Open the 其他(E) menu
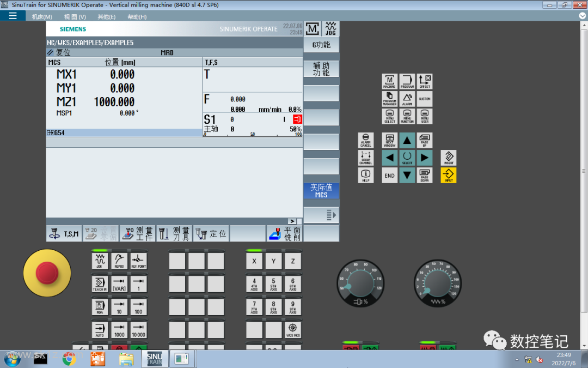This screenshot has width=588, height=368. coord(107,16)
